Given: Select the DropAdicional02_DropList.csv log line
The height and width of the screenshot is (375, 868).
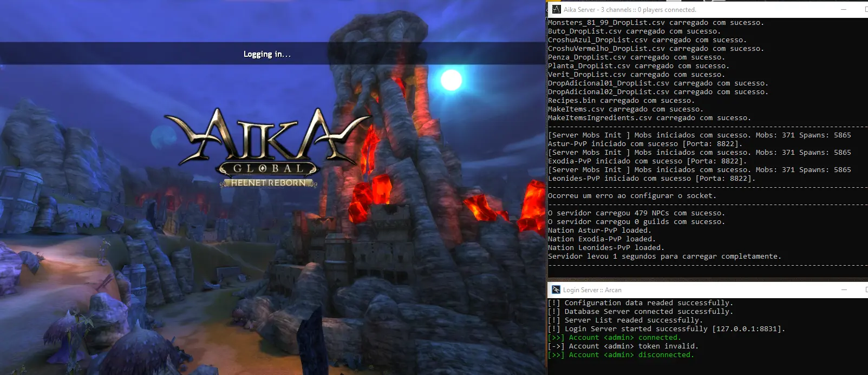Looking at the screenshot, I should pos(658,92).
